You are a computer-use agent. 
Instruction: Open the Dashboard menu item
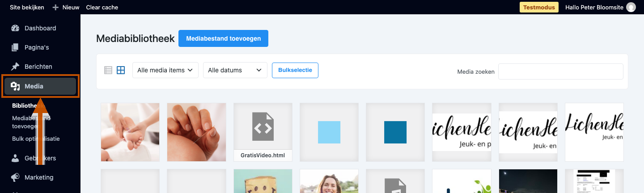click(40, 28)
